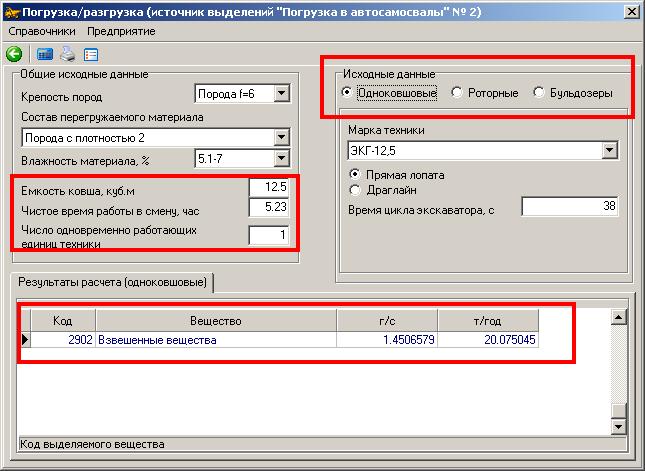This screenshot has width=645, height=471.
Task: Click the bulldozer app icon in title bar
Action: (12, 12)
